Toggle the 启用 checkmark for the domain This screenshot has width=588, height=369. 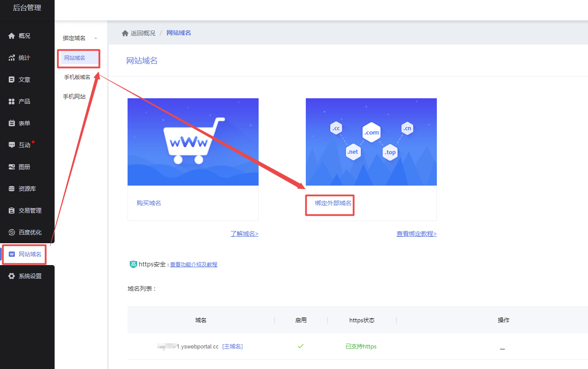(301, 346)
